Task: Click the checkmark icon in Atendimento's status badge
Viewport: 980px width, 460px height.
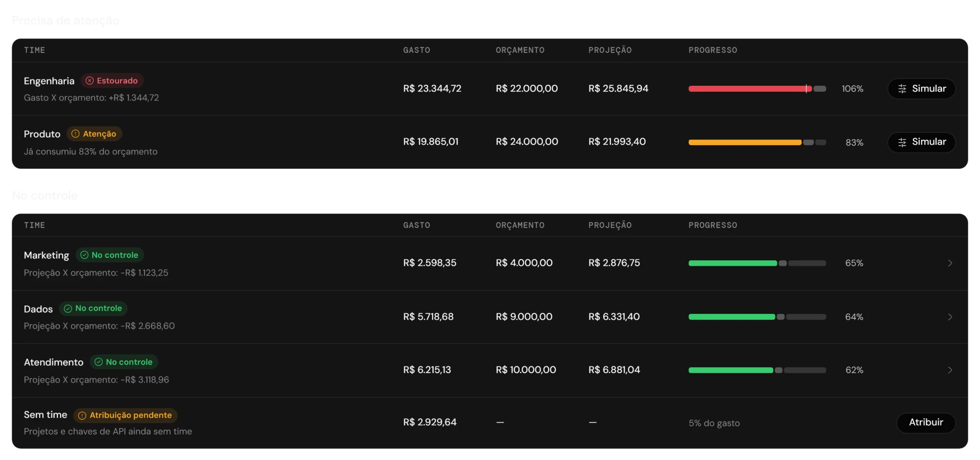Action: pos(98,362)
